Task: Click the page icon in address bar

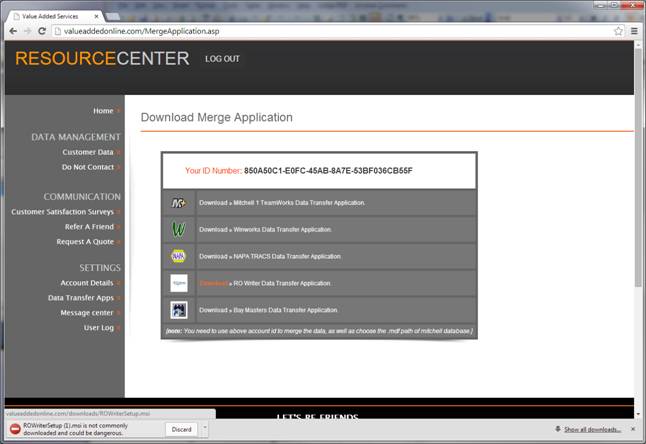Action: (x=58, y=31)
